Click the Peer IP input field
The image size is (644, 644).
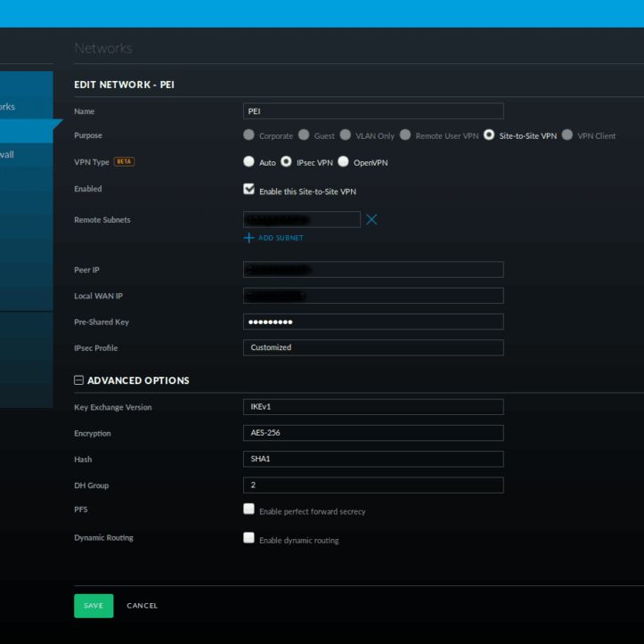coord(373,269)
